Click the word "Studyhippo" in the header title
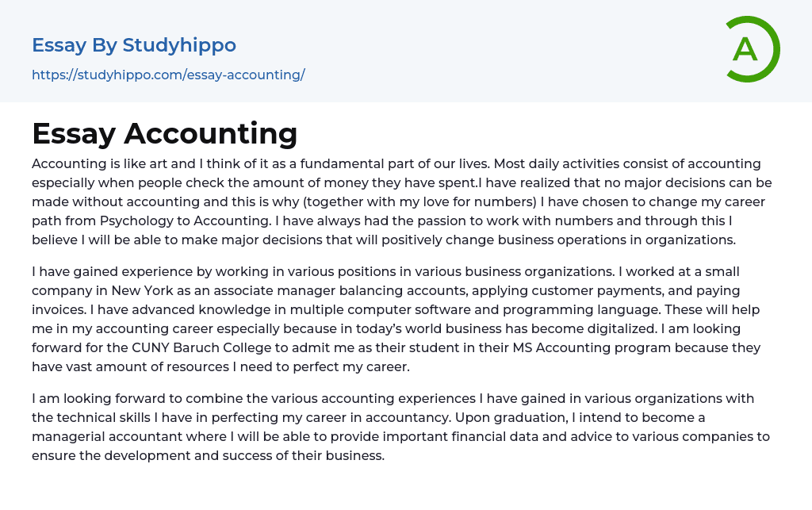 (x=179, y=45)
